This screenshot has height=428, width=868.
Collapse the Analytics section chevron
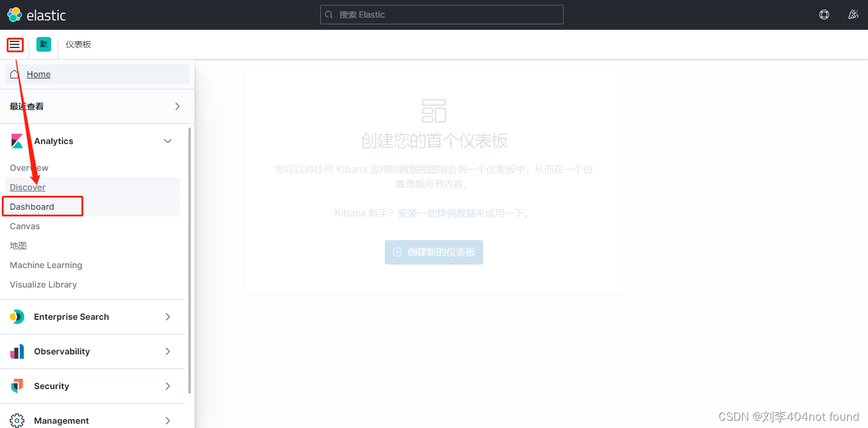168,141
